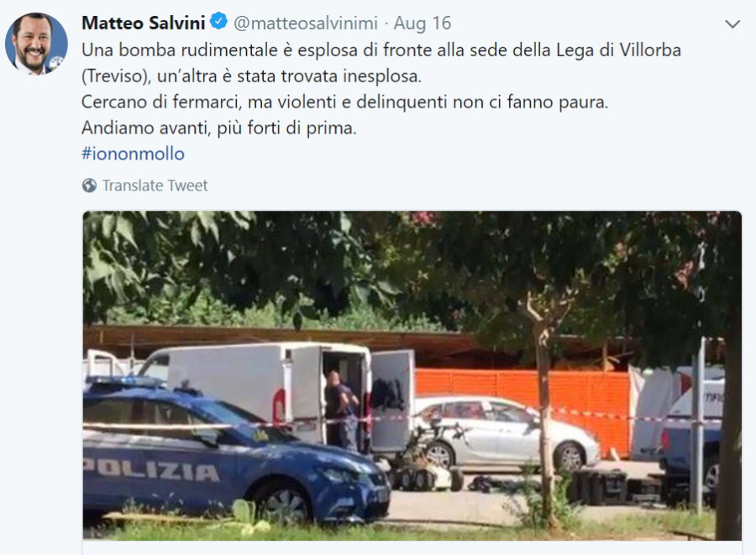The width and height of the screenshot is (756, 555).
Task: Open the @matteosalvinimi handle link
Action: 306,24
